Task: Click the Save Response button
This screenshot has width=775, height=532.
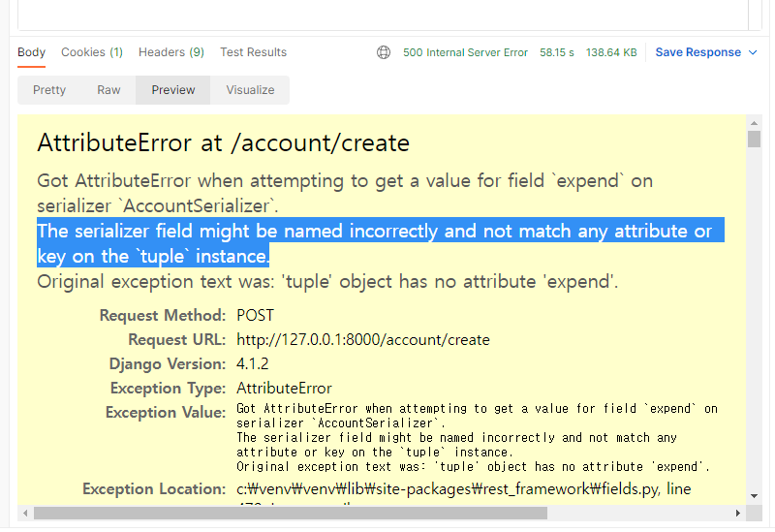Action: tap(697, 52)
